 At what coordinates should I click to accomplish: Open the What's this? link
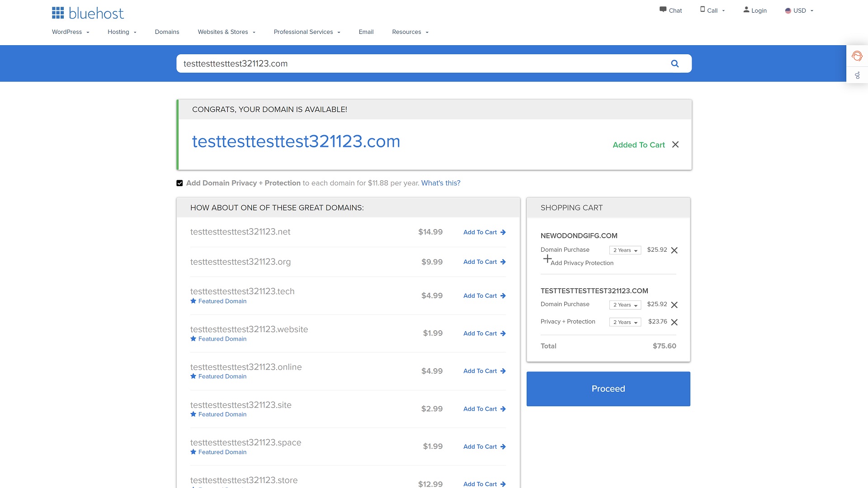440,183
